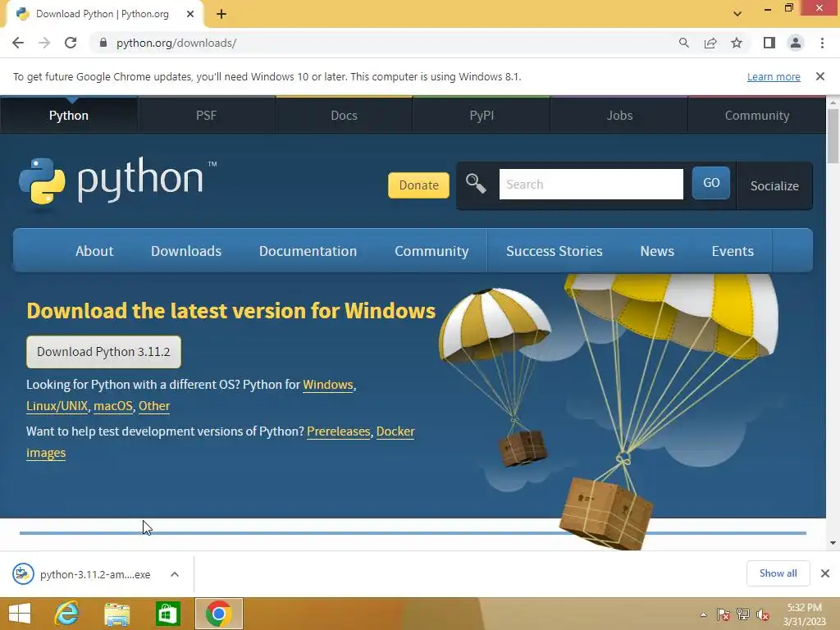The width and height of the screenshot is (840, 630).
Task: Click the taskbar clock
Action: pyautogui.click(x=804, y=614)
